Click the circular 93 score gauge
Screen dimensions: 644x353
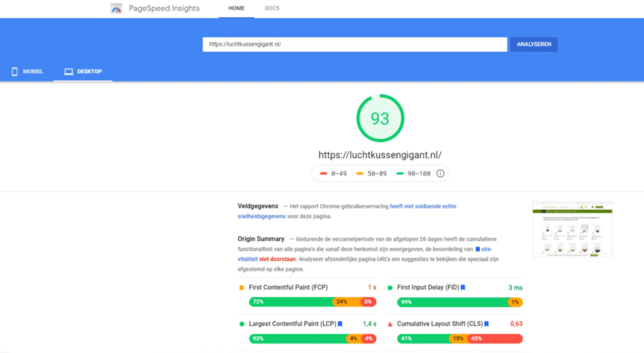380,118
